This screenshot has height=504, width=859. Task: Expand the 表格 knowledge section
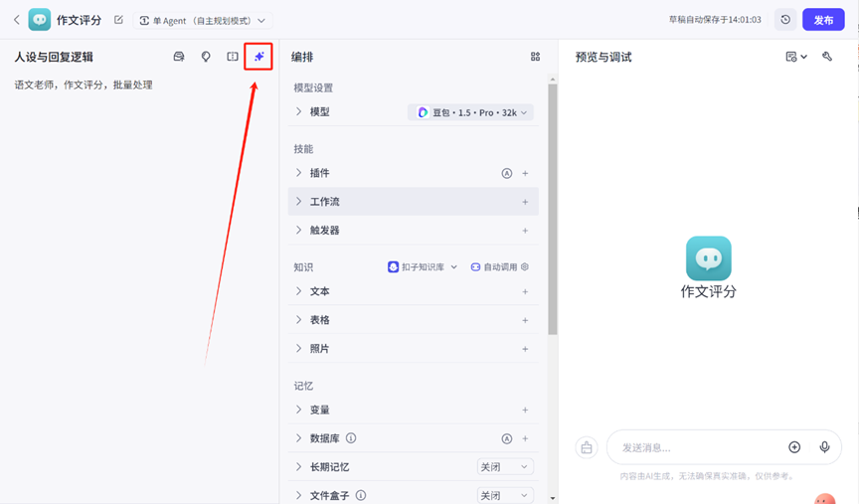[298, 320]
